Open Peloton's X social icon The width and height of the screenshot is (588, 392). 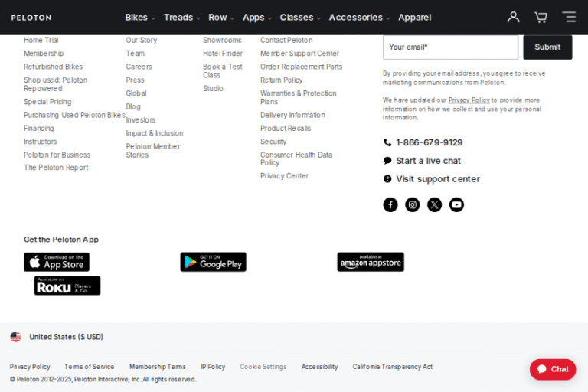pyautogui.click(x=434, y=204)
